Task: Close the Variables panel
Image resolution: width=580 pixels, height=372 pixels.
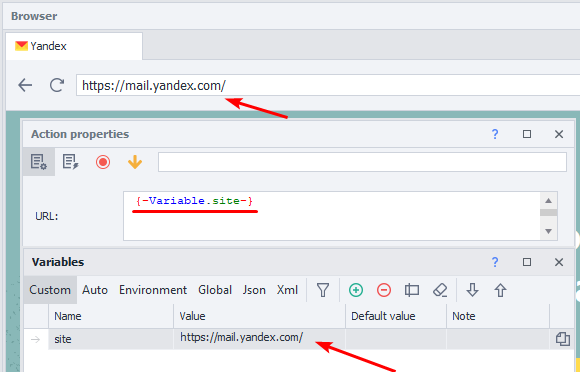Action: (x=559, y=262)
